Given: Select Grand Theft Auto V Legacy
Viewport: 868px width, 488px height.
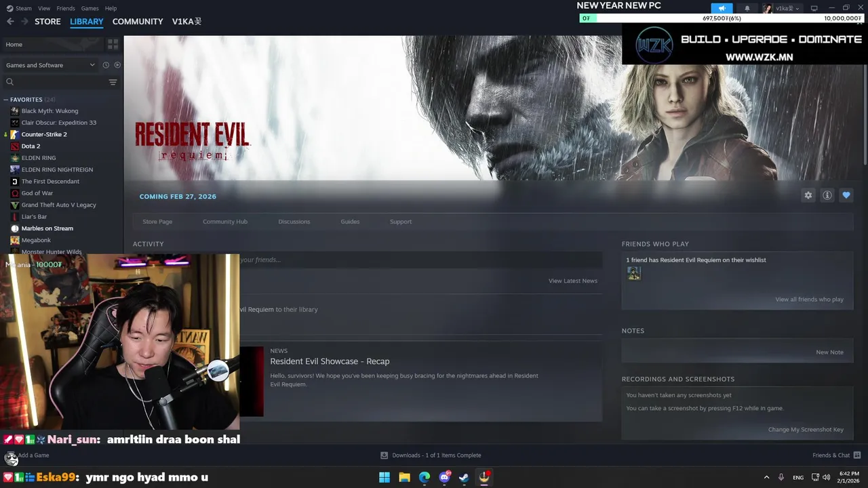Looking at the screenshot, I should (x=58, y=205).
